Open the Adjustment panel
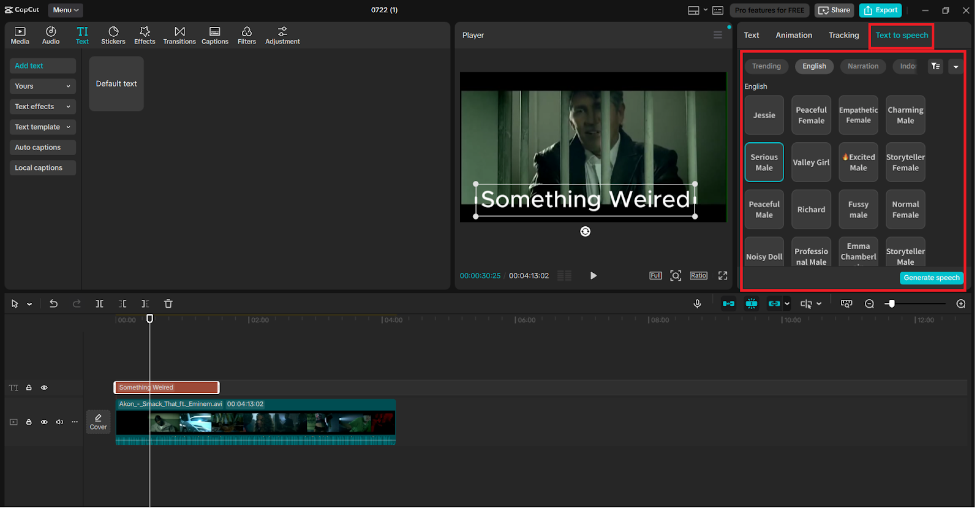This screenshot has height=518, width=980. 282,36
